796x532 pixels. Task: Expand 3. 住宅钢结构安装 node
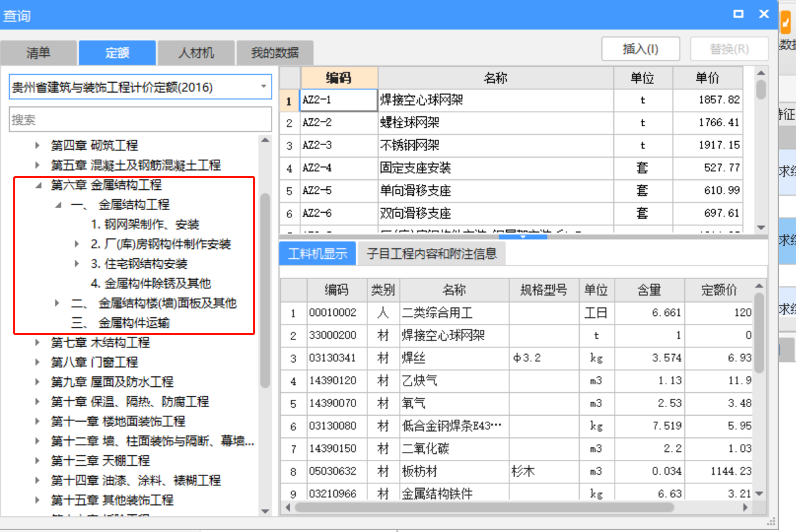[78, 264]
